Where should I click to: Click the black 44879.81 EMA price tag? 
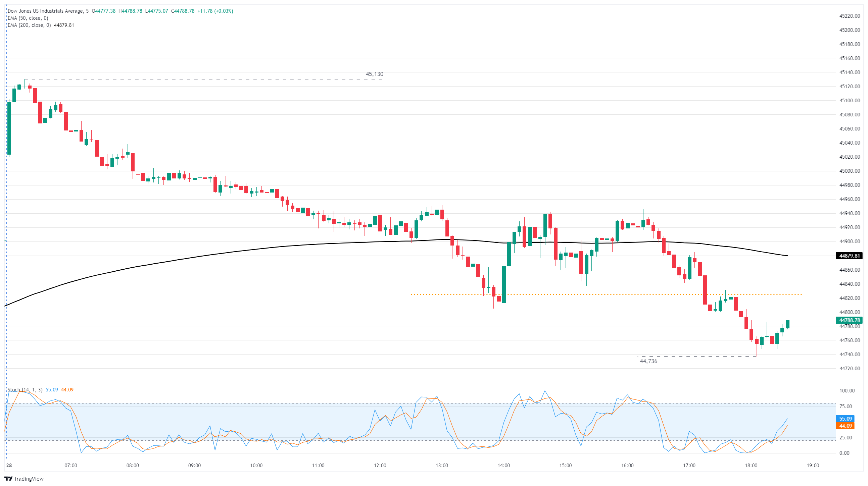point(849,256)
